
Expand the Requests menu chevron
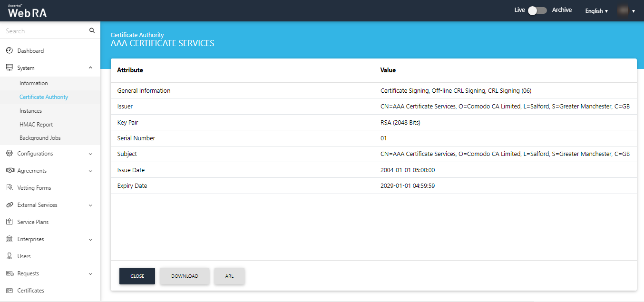(90, 273)
